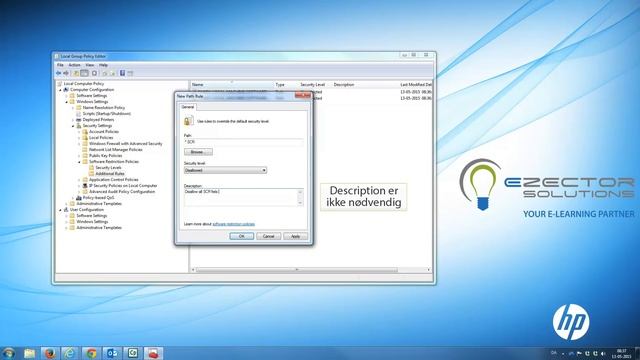
Task: Select IP Security Policies on Local Computer
Action: (123, 186)
